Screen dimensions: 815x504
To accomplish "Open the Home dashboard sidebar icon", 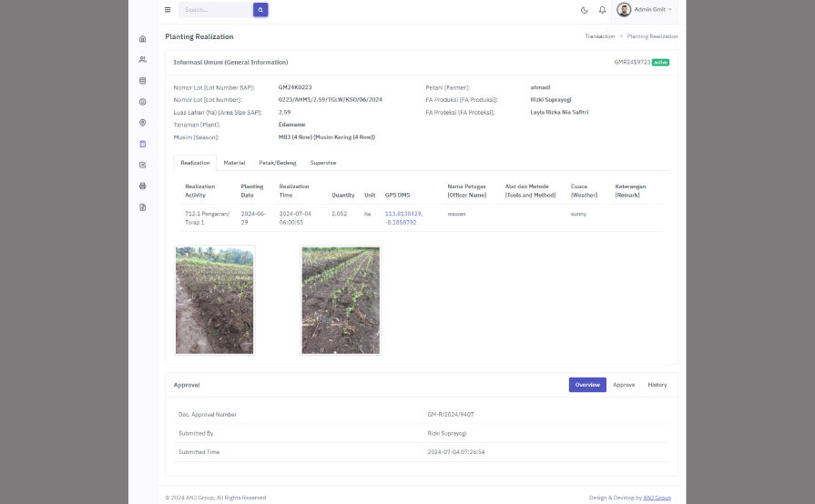I will pos(143,39).
